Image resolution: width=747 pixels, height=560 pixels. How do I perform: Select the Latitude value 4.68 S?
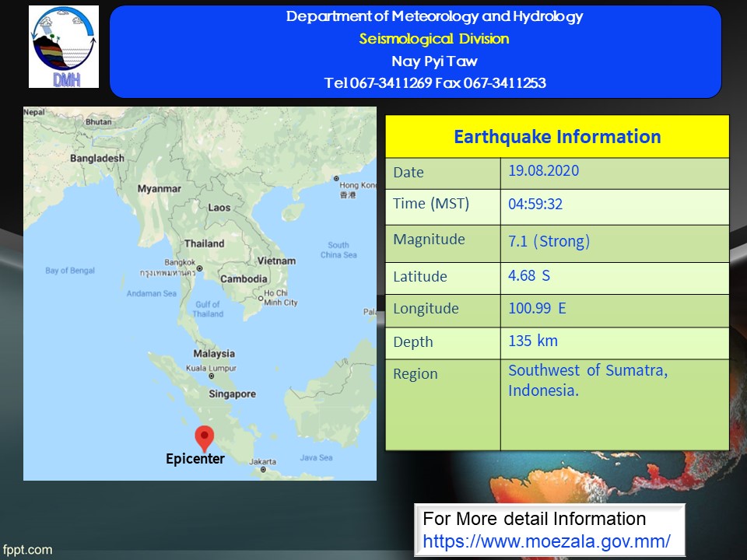coord(529,275)
